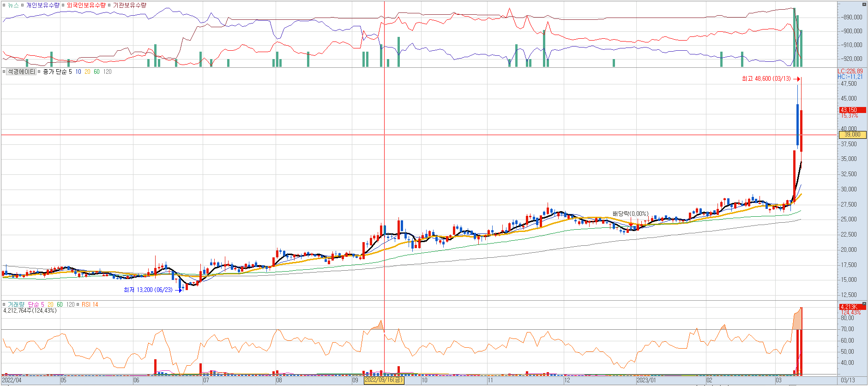Select the gray 120 price moving average label
Screen dimensions: 868x386
click(x=107, y=72)
